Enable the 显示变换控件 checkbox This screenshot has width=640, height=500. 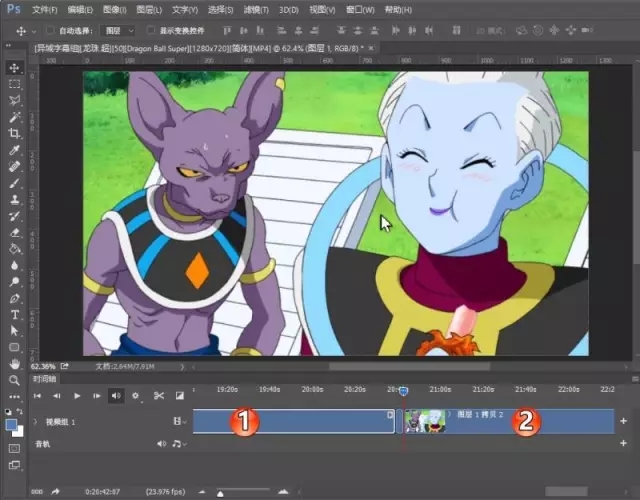(x=151, y=30)
